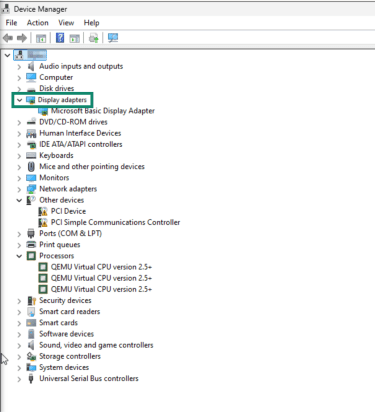Click the Storage controllers icon
The height and width of the screenshot is (412, 375).
pos(31,356)
